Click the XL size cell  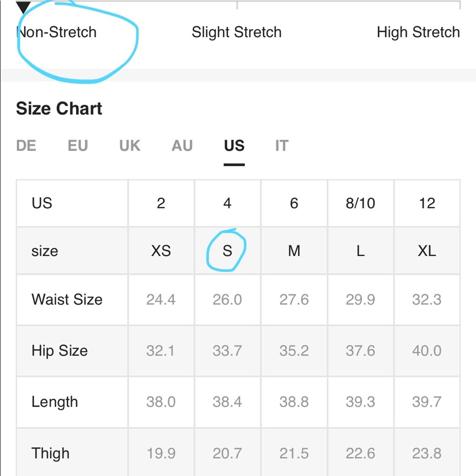[x=427, y=251]
